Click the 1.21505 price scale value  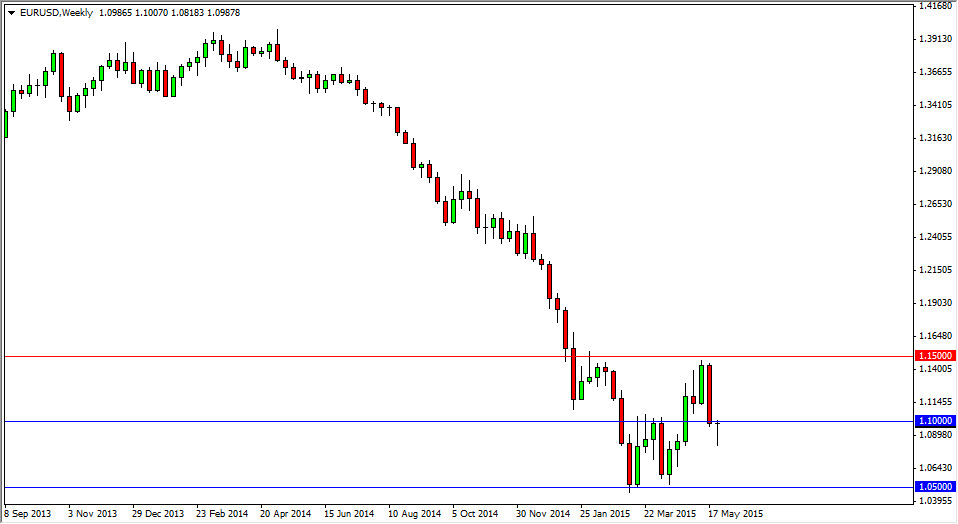pyautogui.click(x=935, y=270)
